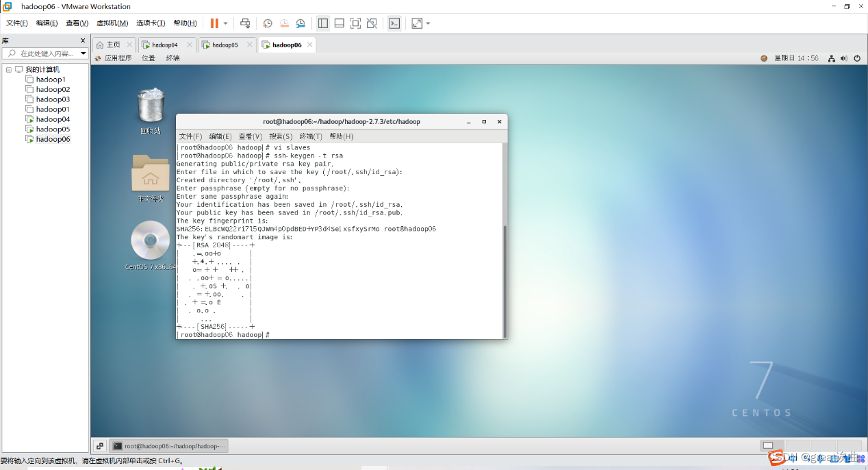Click the orange notification icon in CentOS panel

[x=764, y=58]
